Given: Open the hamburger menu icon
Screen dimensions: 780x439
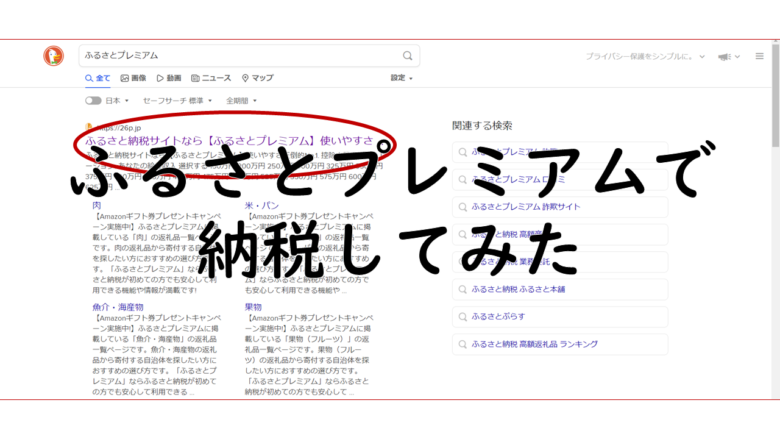Looking at the screenshot, I should click(x=759, y=56).
